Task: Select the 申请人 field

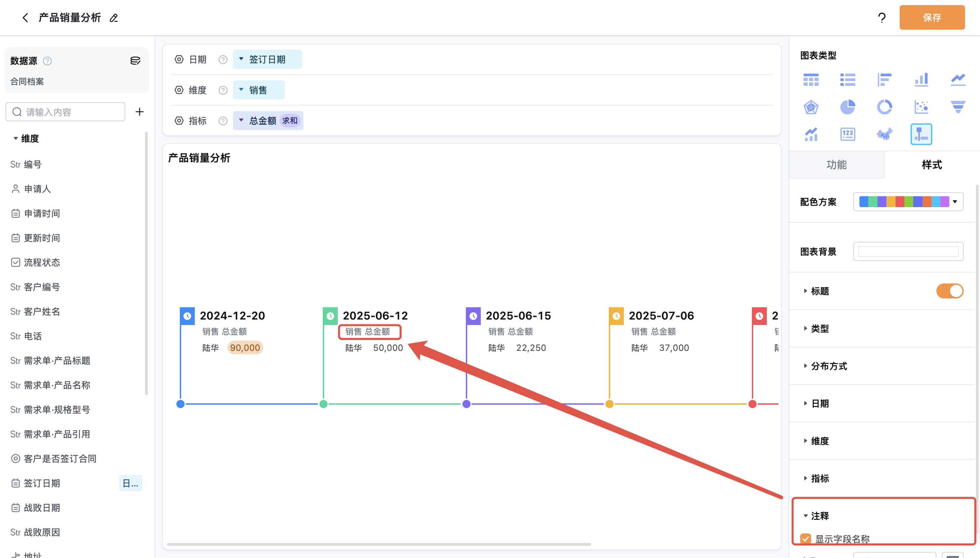Action: tap(37, 189)
